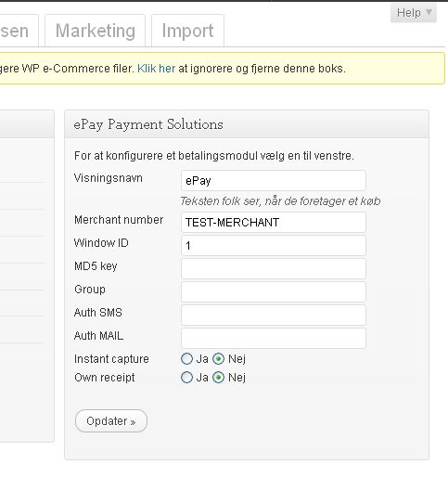Focus the Visningsnavn input field
The width and height of the screenshot is (448, 490).
[x=274, y=181]
